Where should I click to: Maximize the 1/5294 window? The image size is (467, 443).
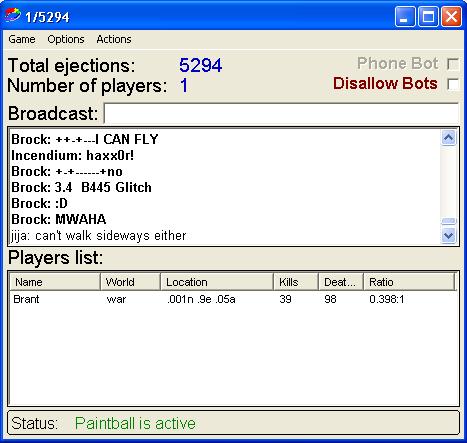pyautogui.click(x=428, y=16)
